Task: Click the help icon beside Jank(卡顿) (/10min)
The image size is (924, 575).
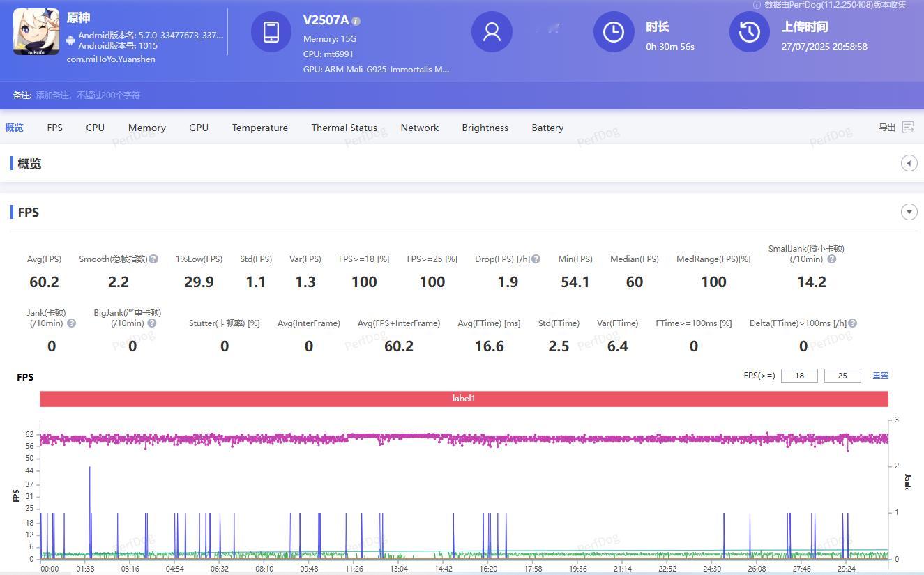Action: pyautogui.click(x=71, y=323)
